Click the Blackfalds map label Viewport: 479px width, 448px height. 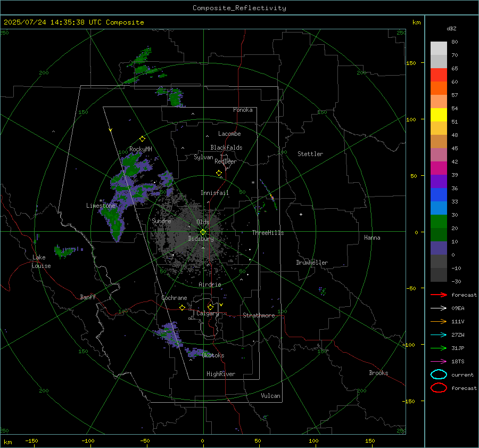226,148
